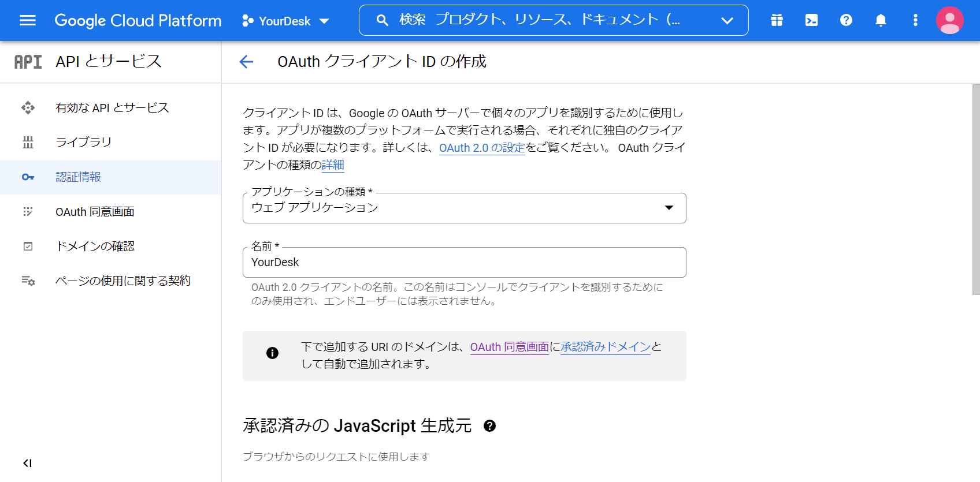This screenshot has height=482, width=980.
Task: Click the dropdown arrow for application type
Action: (669, 208)
